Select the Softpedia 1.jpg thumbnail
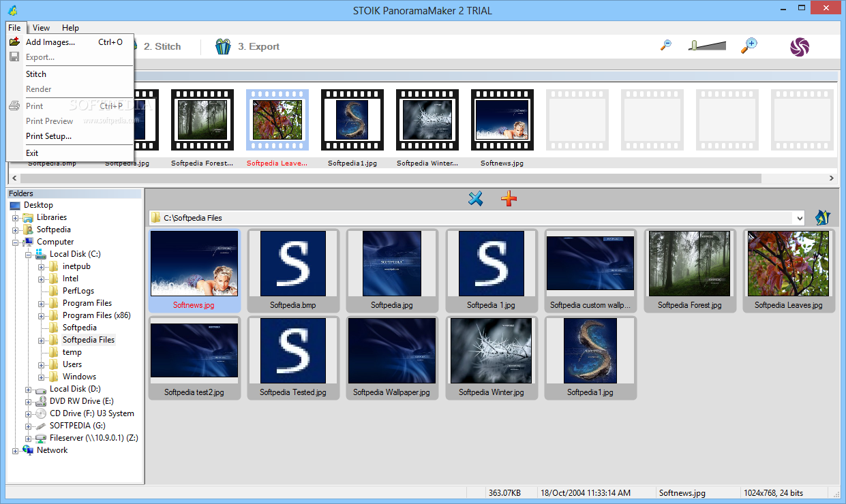The height and width of the screenshot is (504, 846). [491, 270]
